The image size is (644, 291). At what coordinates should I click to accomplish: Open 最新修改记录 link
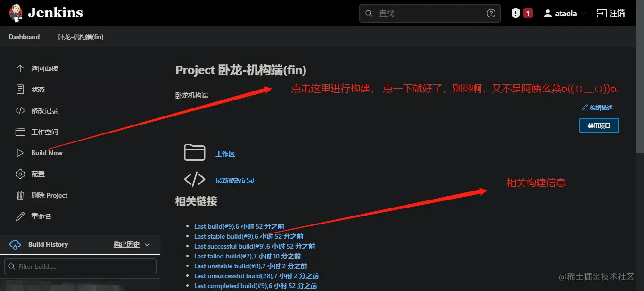[235, 181]
